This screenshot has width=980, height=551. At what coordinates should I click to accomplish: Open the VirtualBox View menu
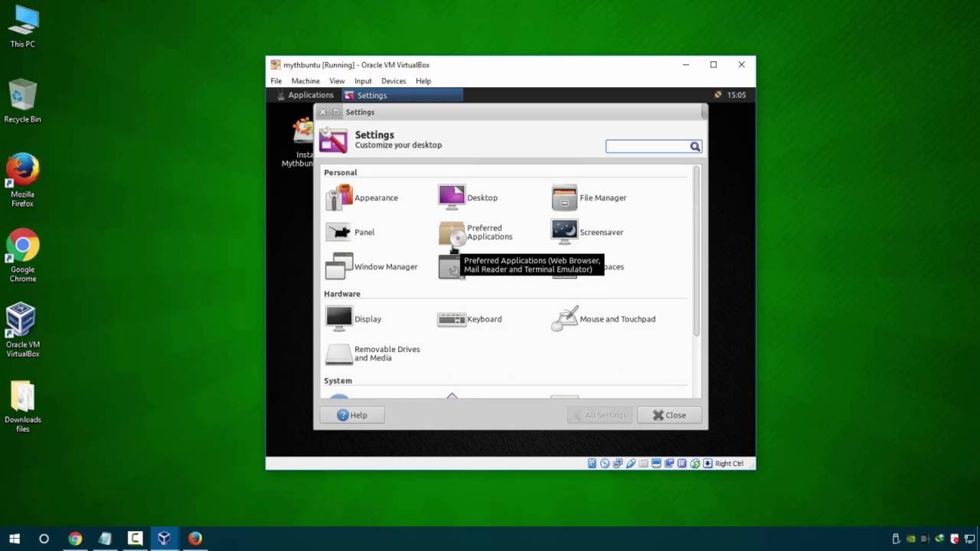click(337, 80)
